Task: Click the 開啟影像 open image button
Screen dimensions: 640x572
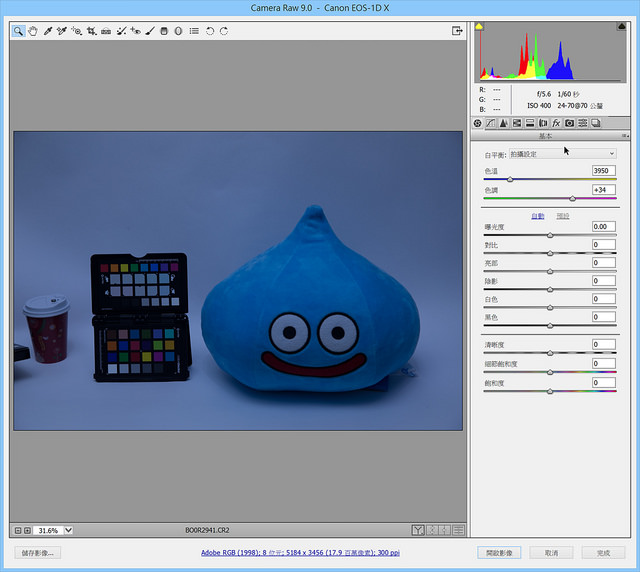Action: 499,553
